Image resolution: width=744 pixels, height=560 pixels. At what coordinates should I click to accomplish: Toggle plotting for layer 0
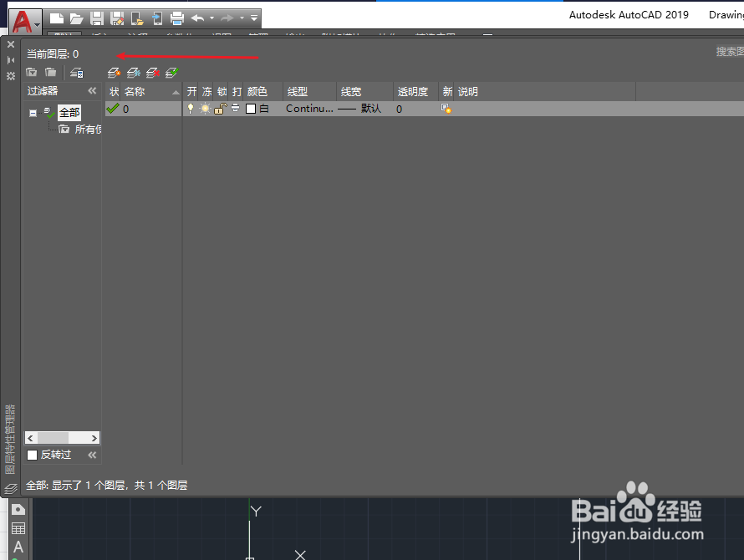(x=236, y=109)
